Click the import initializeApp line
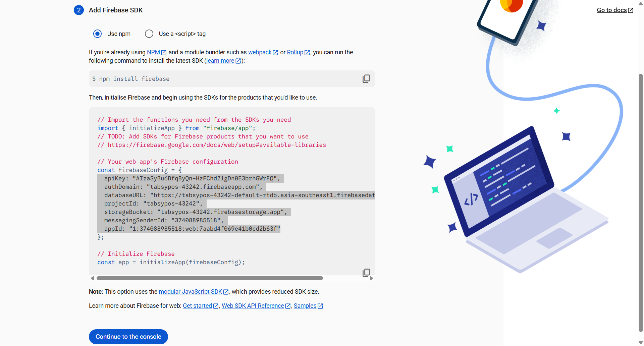 (x=176, y=128)
